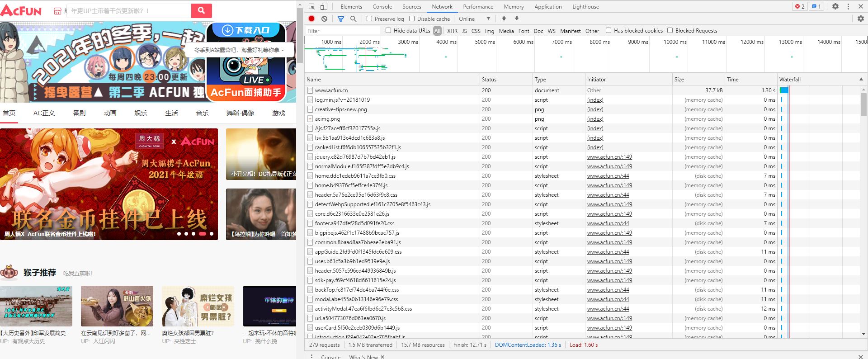Open the drawer Console tab
868x359 pixels.
pos(330,357)
